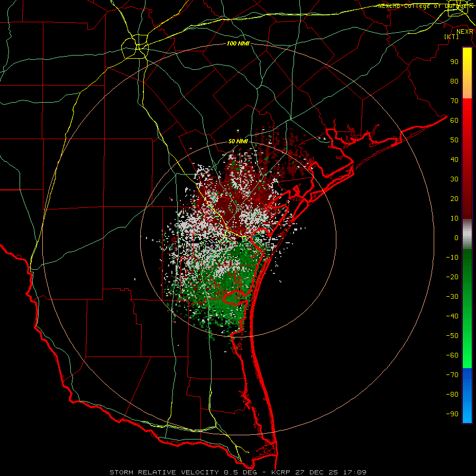Click the -60 knot label on velocity scale
The image size is (476, 476).
pos(452,355)
